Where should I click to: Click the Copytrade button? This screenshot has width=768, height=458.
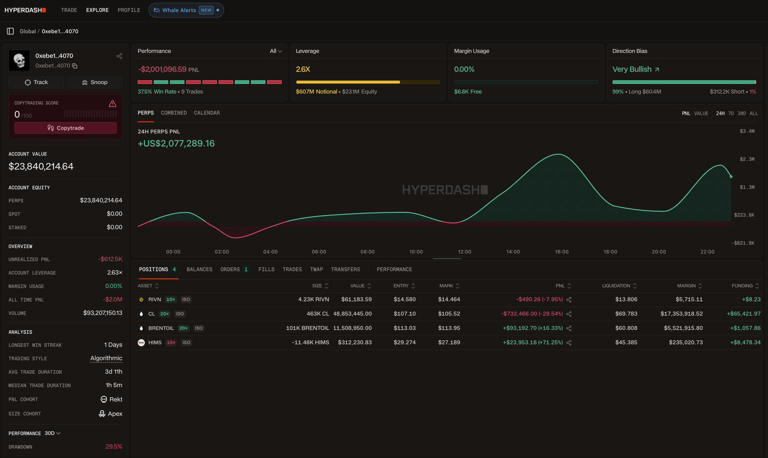point(66,128)
